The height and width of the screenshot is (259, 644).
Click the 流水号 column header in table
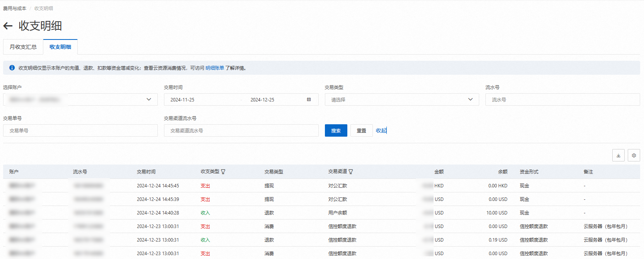pos(80,172)
